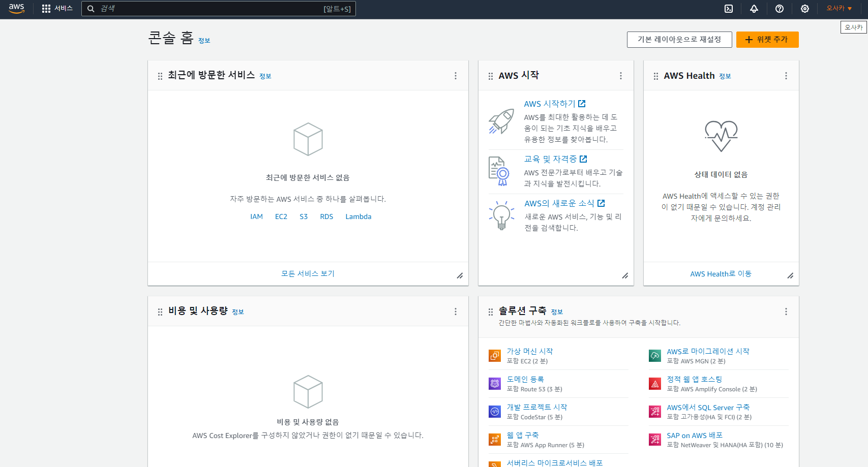Click MGN icon beside AWS로 마이그레이션 시작

tap(655, 356)
